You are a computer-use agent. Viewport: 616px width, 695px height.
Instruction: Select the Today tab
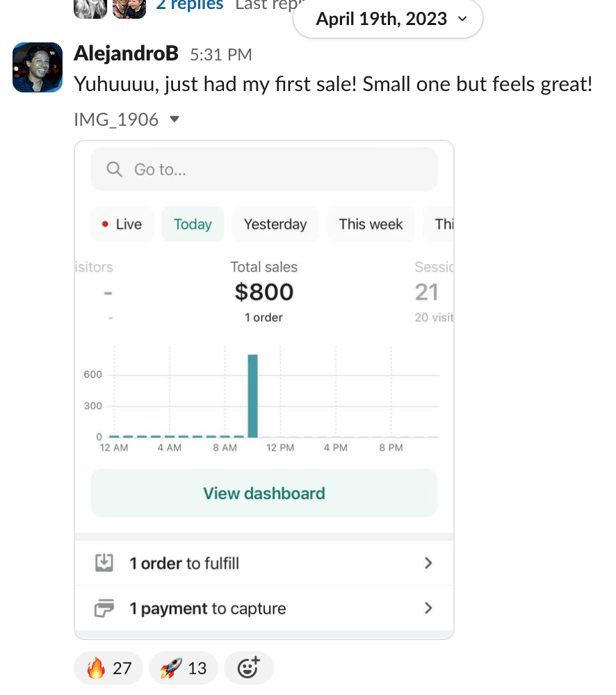(193, 224)
